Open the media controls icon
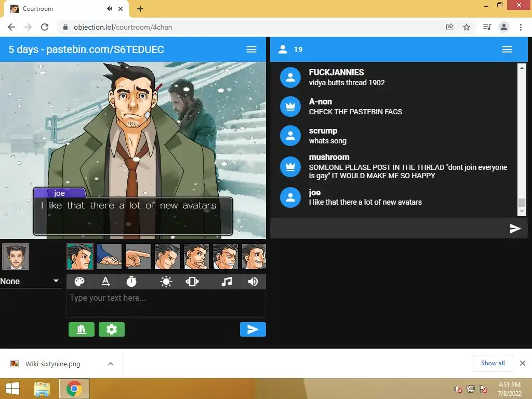This screenshot has height=399, width=532. (487, 27)
